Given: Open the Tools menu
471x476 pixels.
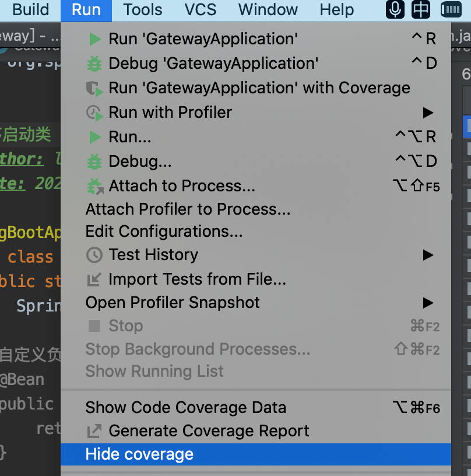Looking at the screenshot, I should [142, 9].
